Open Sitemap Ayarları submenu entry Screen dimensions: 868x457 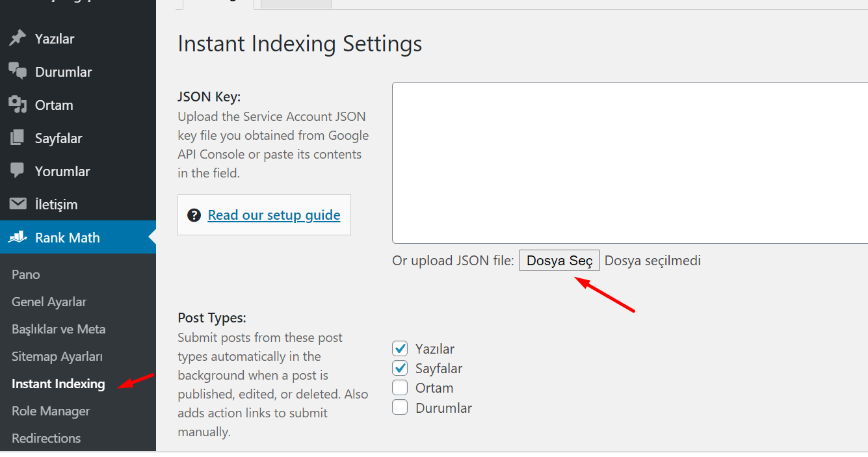coord(57,356)
